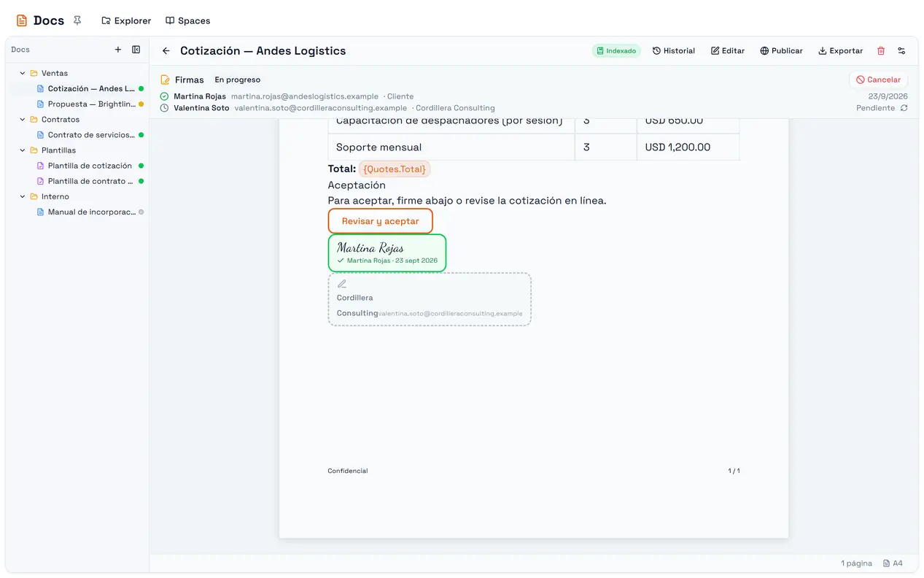
Task: Click Martina Rojas completed signature box
Action: coord(387,253)
